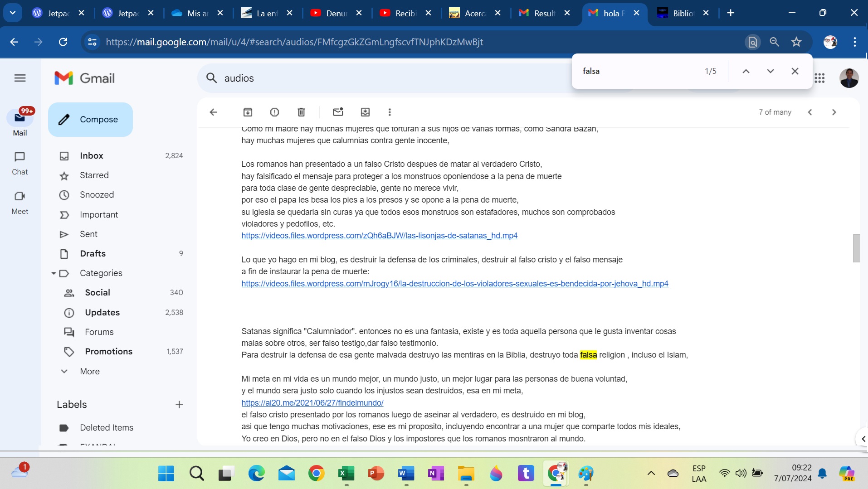
Task: Mark the email as unread
Action: point(338,112)
